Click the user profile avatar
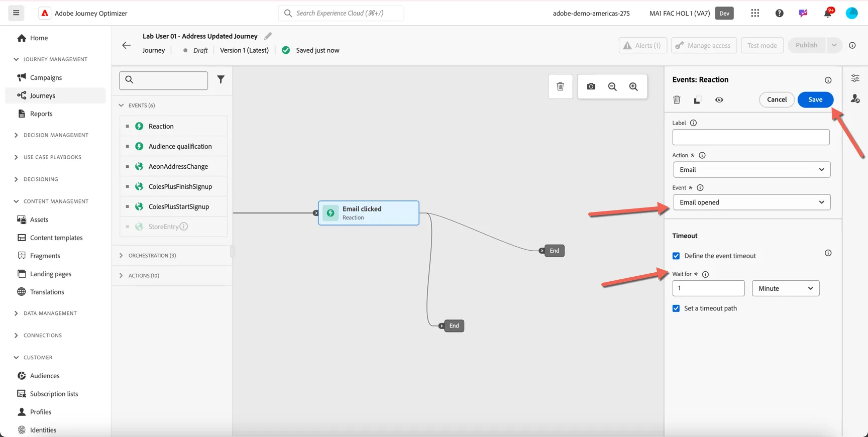Screen dimensions: 868x437 coord(851,13)
